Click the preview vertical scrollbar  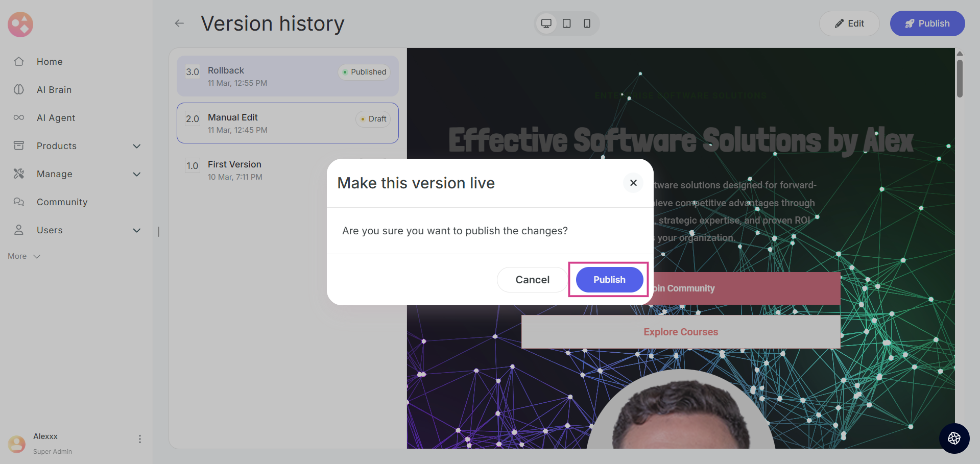(x=960, y=79)
